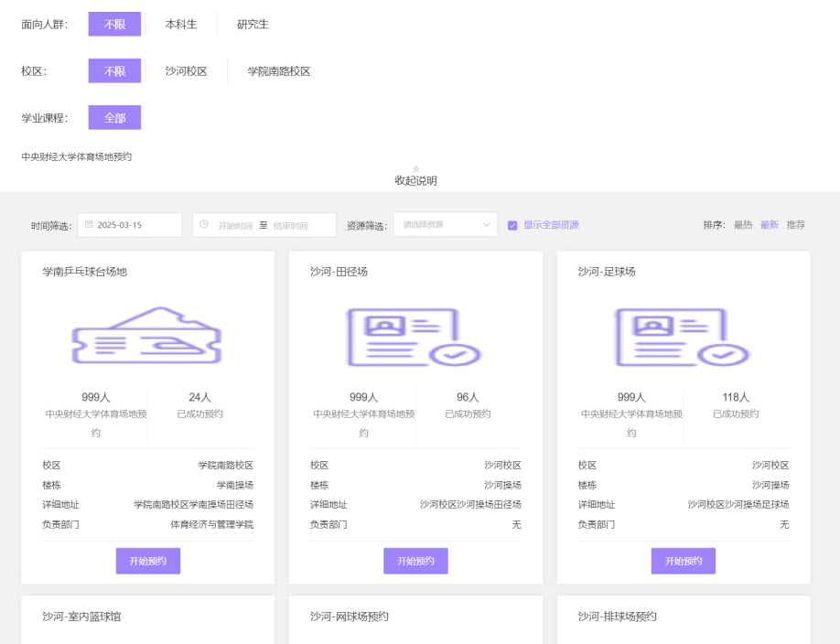Collapse description using 收起说明 chevron
The image size is (840, 644).
coord(415,169)
